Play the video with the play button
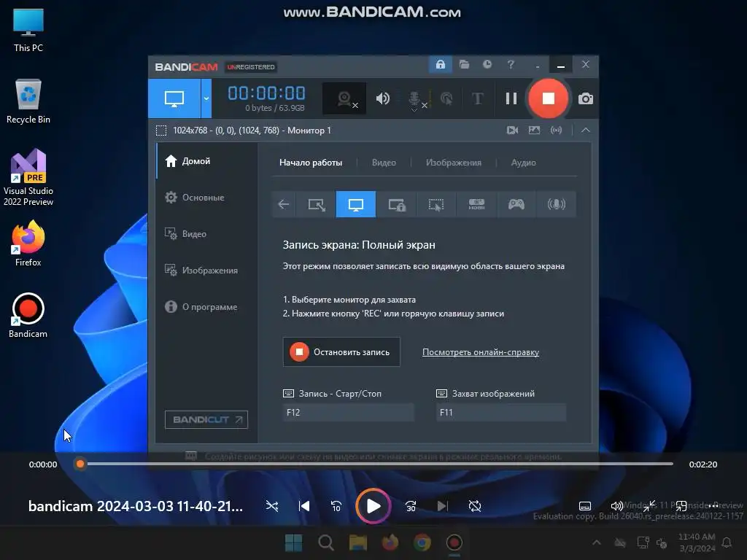 [373, 506]
